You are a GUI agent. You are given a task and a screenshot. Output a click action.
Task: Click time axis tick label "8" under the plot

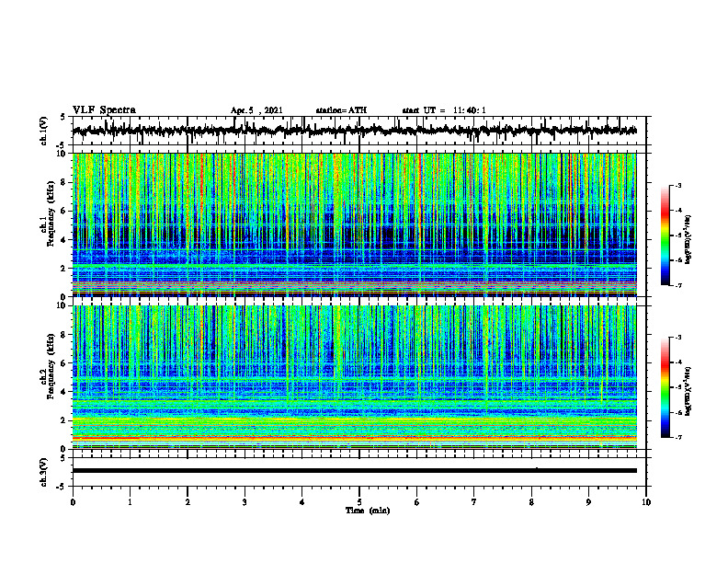click(531, 502)
